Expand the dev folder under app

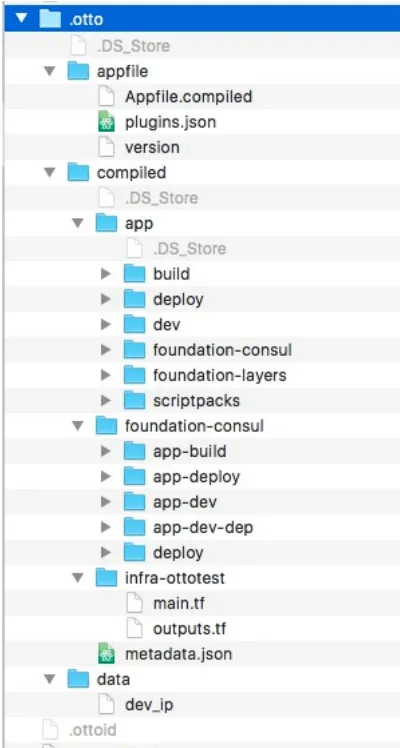coord(106,324)
